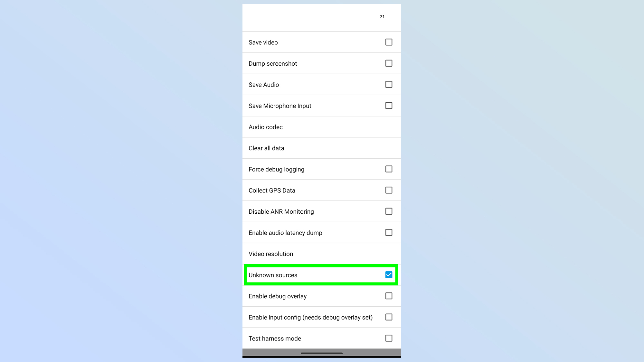Enable the Save video checkbox

[x=389, y=42]
